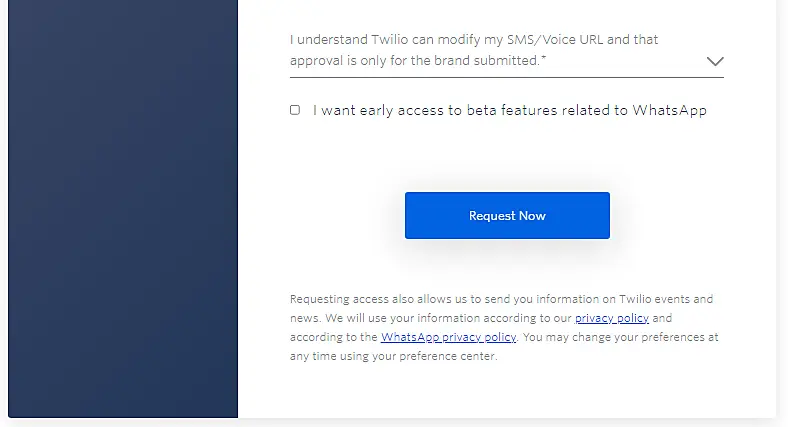This screenshot has width=788, height=427.
Task: Click the word 'WhatsApp' in the checkbox label
Action: tap(669, 111)
